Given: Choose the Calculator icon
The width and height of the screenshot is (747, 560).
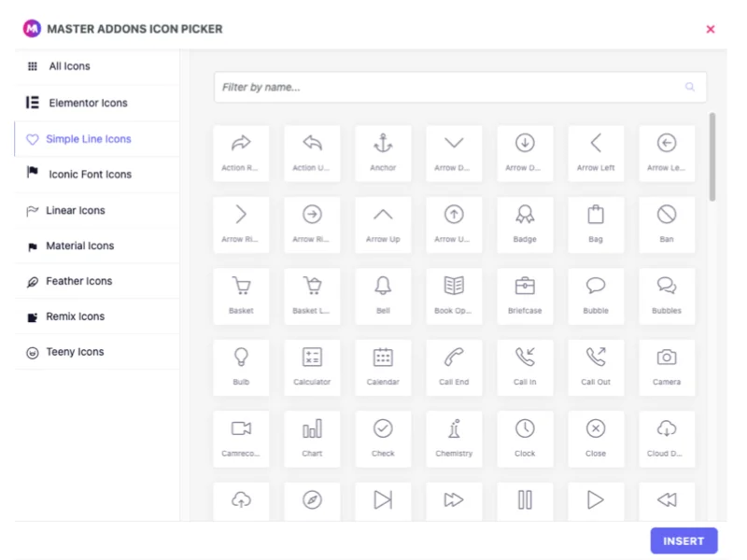Looking at the screenshot, I should click(312, 368).
